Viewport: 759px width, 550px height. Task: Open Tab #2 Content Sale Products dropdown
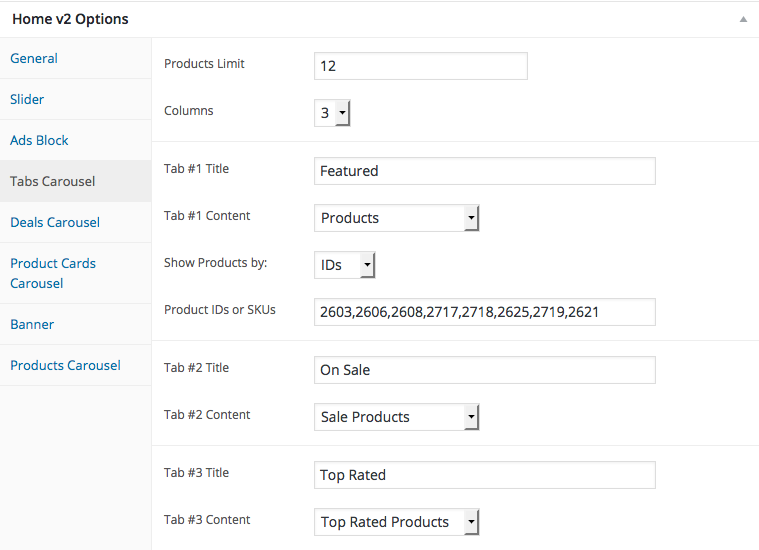tap(396, 417)
